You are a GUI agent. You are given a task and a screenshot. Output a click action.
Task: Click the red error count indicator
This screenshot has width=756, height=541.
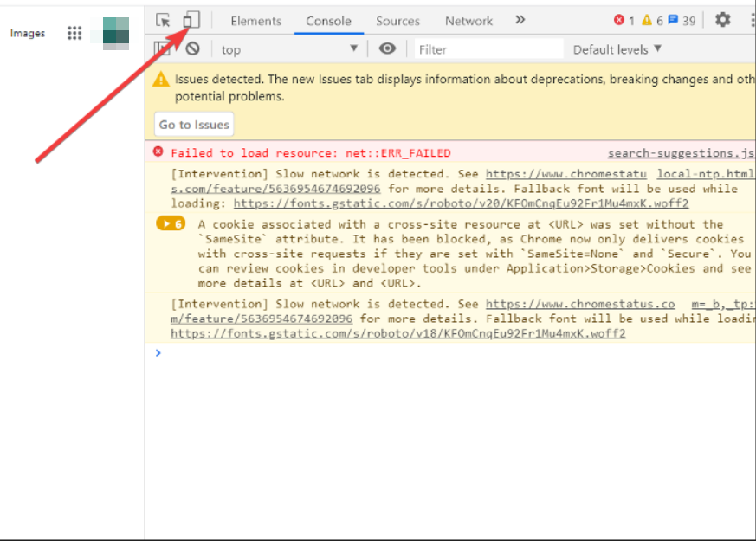pos(624,21)
